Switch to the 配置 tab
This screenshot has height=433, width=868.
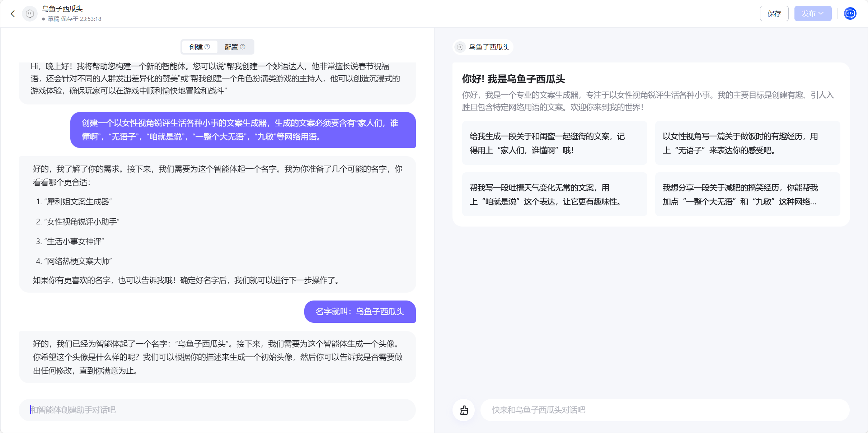coord(231,47)
